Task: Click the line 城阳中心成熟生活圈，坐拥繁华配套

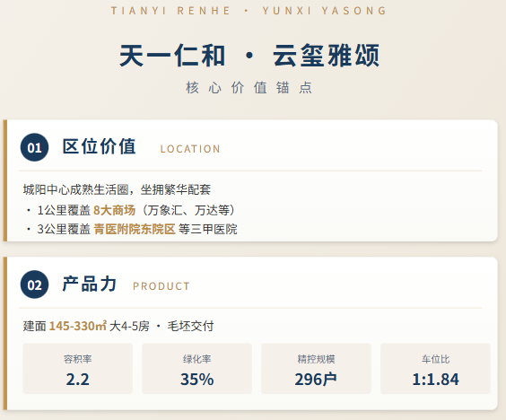Action: coord(117,189)
